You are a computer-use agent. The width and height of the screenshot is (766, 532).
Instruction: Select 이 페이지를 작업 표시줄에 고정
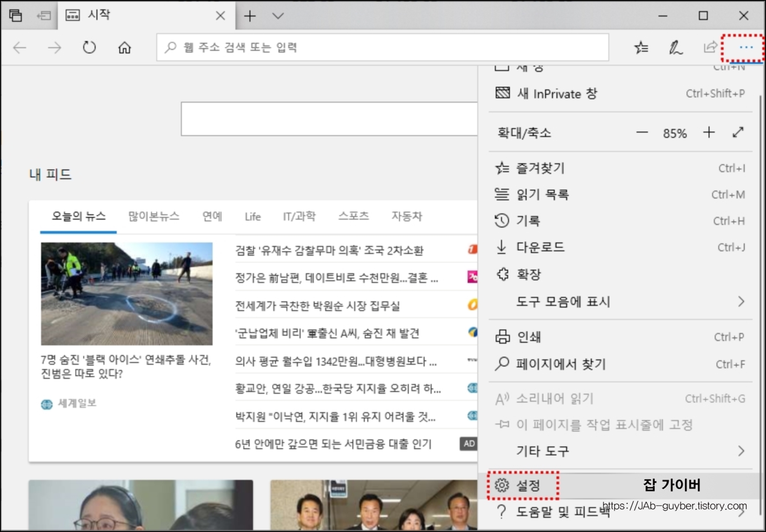620,425
